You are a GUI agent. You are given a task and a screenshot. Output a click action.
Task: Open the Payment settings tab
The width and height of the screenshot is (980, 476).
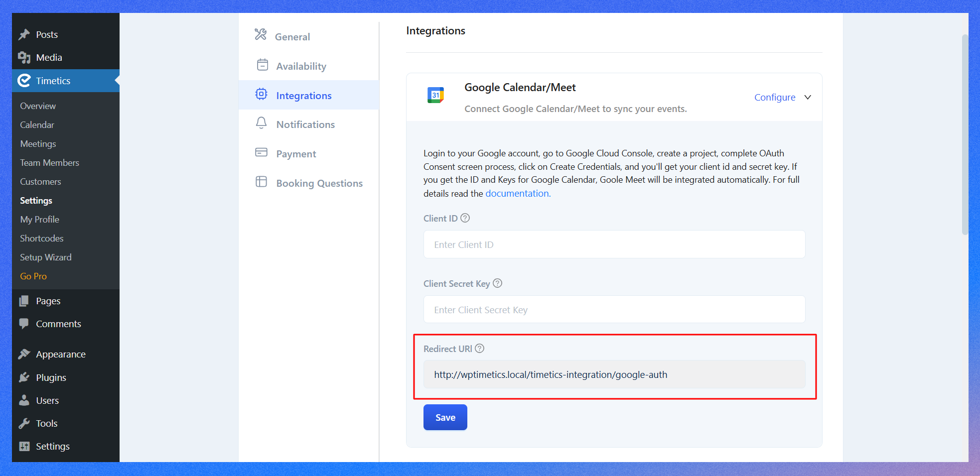tap(309, 154)
